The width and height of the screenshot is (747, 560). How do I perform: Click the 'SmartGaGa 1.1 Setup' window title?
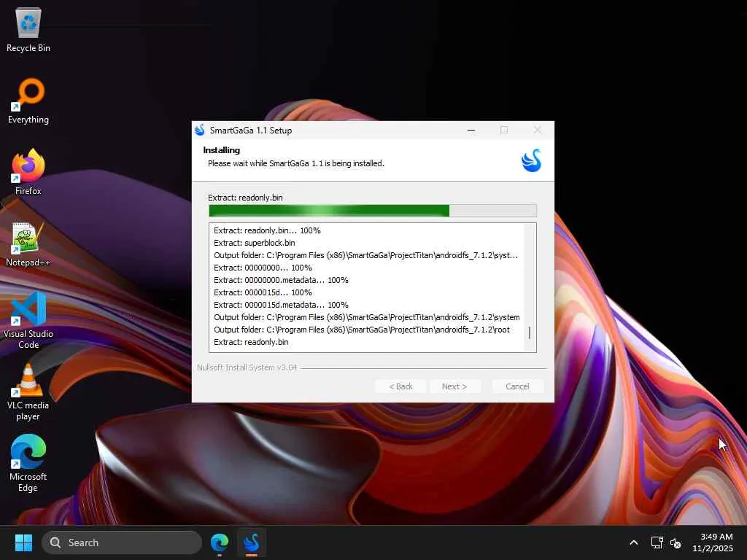[251, 130]
